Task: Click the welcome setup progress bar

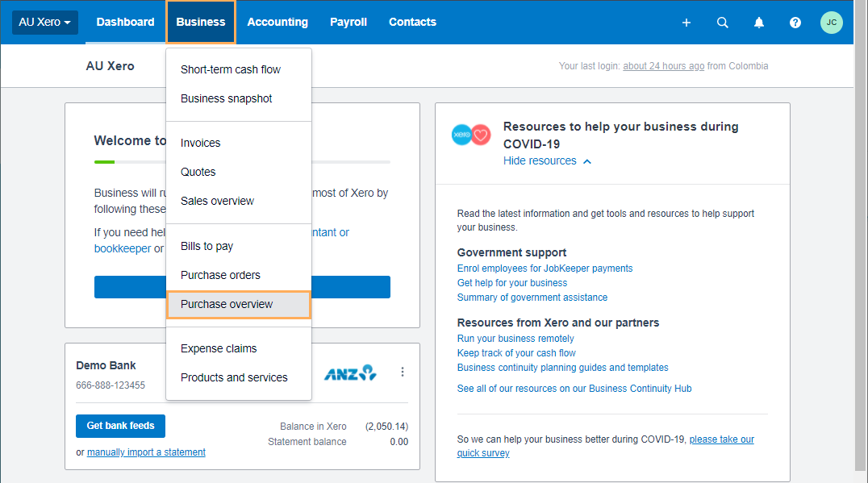Action: [243, 162]
